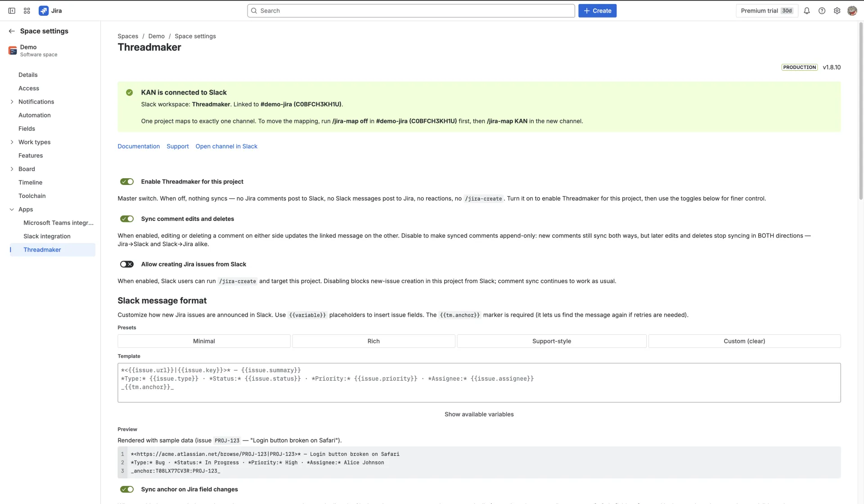Expand the Board sidebar section
Screen dimensions: 864x504
click(12, 169)
